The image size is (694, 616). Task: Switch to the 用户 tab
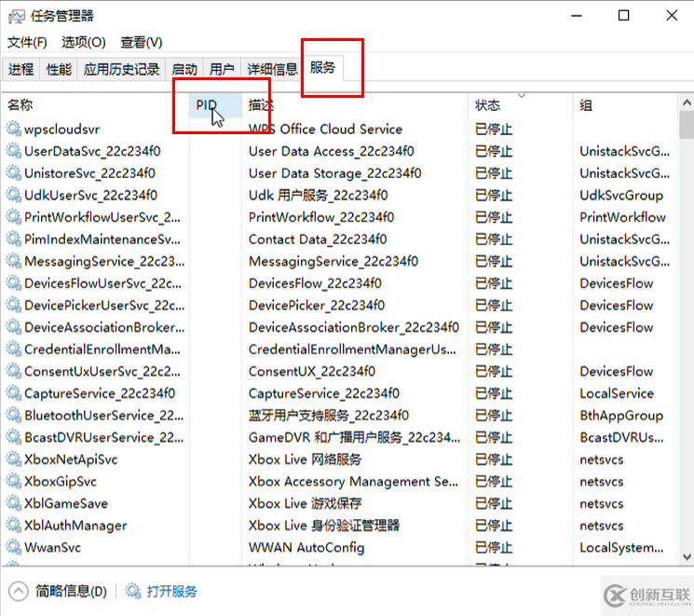(222, 70)
